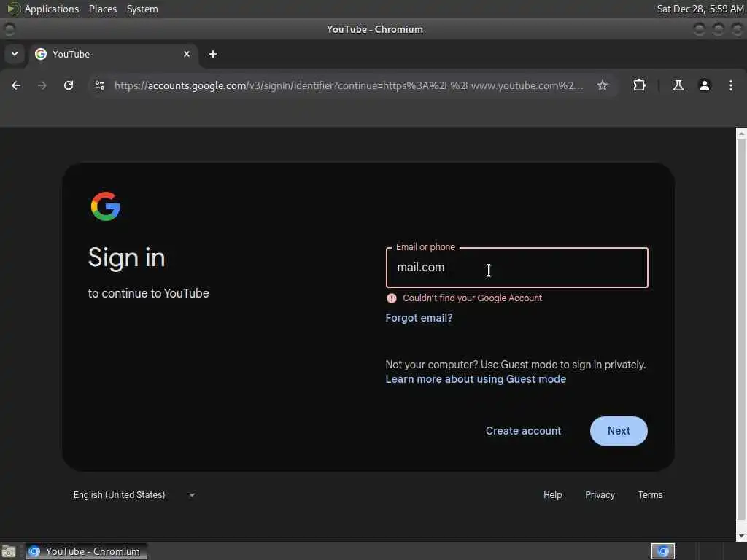Reload the page with the refresh icon

pyautogui.click(x=69, y=85)
